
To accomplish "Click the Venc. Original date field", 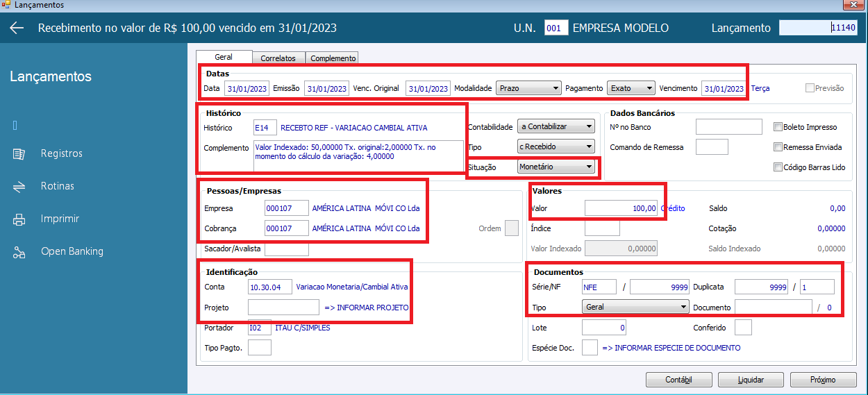I will coord(428,89).
